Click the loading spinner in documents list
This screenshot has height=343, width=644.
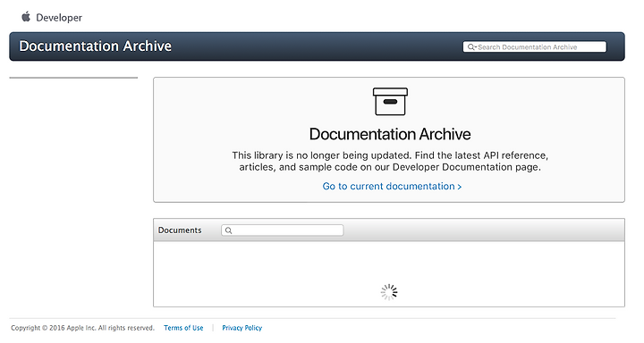[389, 292]
